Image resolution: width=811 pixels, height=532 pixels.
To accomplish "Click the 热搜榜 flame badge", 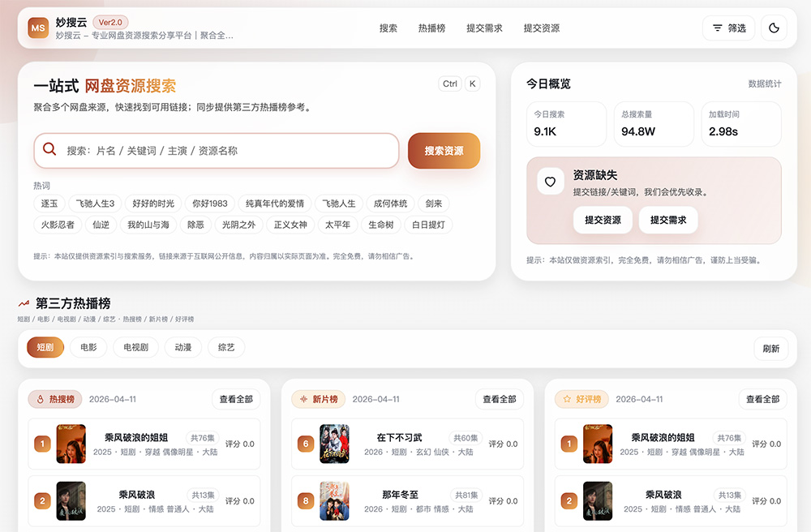I will pos(54,399).
